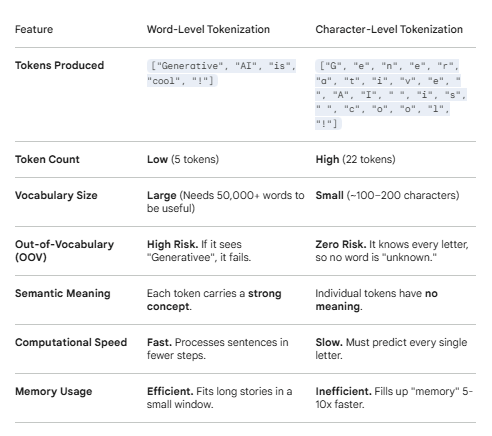Click the word-level token code block
492x436 pixels.
221,73
